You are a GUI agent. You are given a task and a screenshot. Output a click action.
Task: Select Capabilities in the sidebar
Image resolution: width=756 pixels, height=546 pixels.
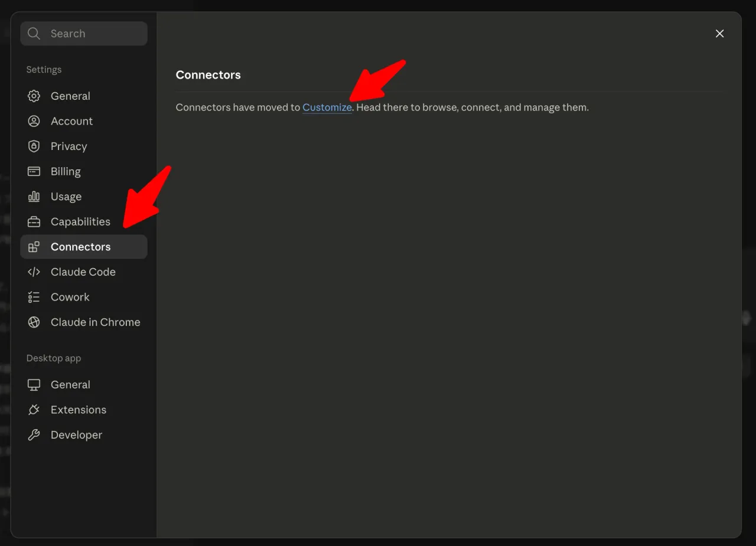coord(84,222)
